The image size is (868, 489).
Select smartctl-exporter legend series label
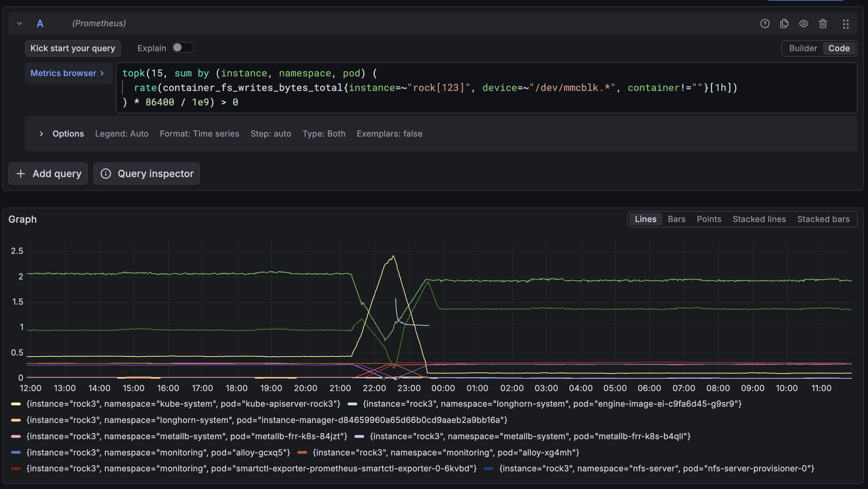(251, 469)
